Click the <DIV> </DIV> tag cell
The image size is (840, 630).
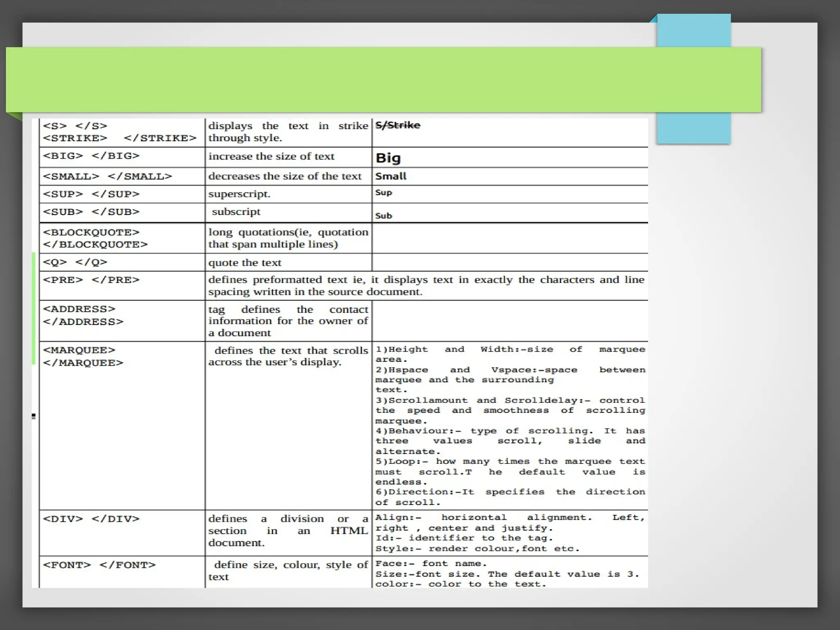click(x=91, y=519)
